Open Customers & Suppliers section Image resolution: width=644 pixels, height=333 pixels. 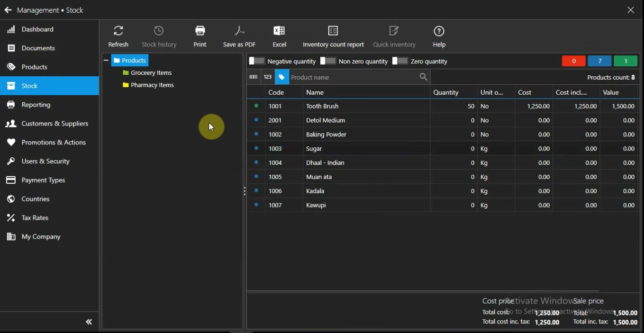click(x=50, y=124)
